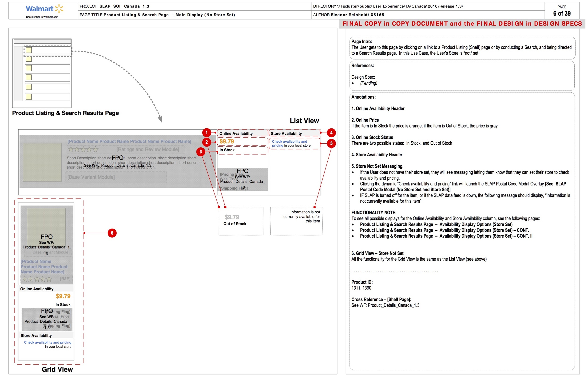Click annotation '3. Online Stock Status'
Screen dimensions: 588x381
372,137
